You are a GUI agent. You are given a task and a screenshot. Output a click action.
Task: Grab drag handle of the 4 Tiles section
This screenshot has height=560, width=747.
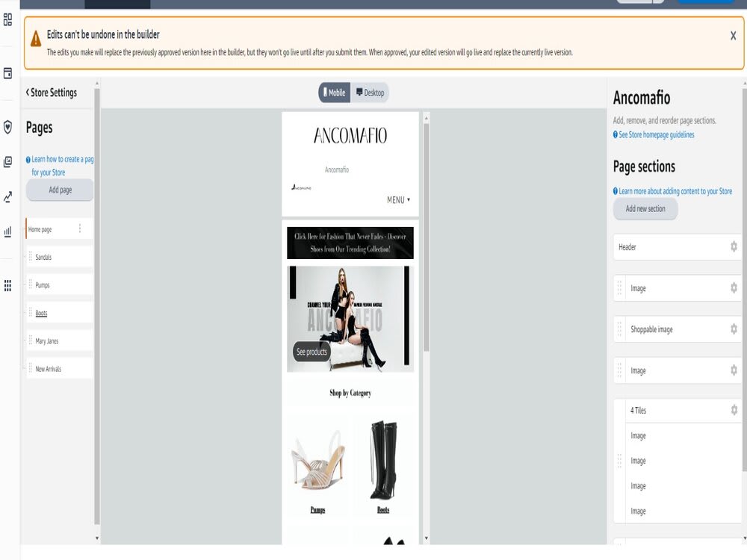[x=619, y=461]
